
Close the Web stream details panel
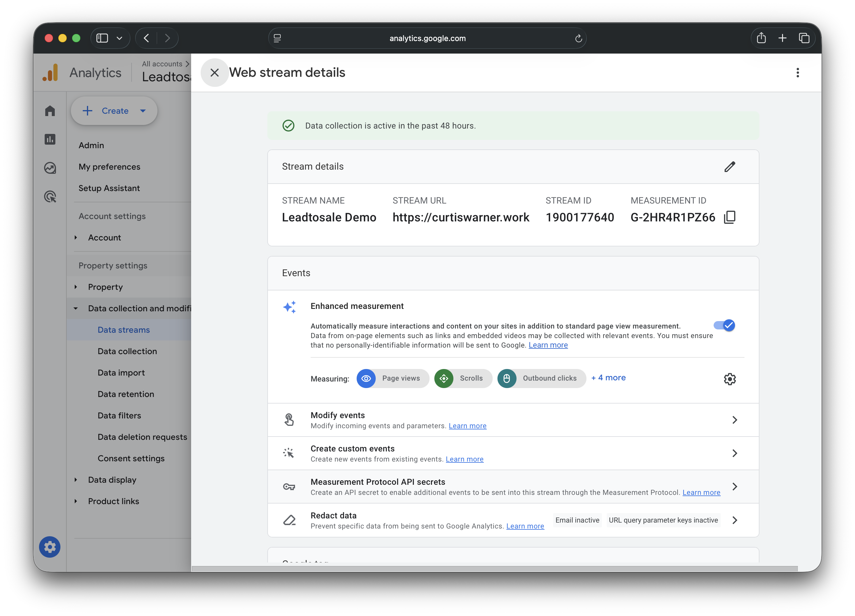(x=215, y=72)
